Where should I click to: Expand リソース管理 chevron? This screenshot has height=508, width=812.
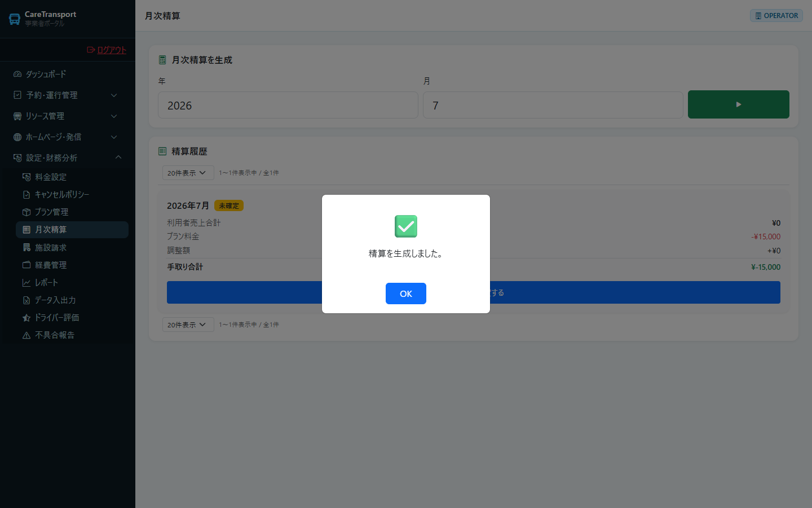point(114,116)
